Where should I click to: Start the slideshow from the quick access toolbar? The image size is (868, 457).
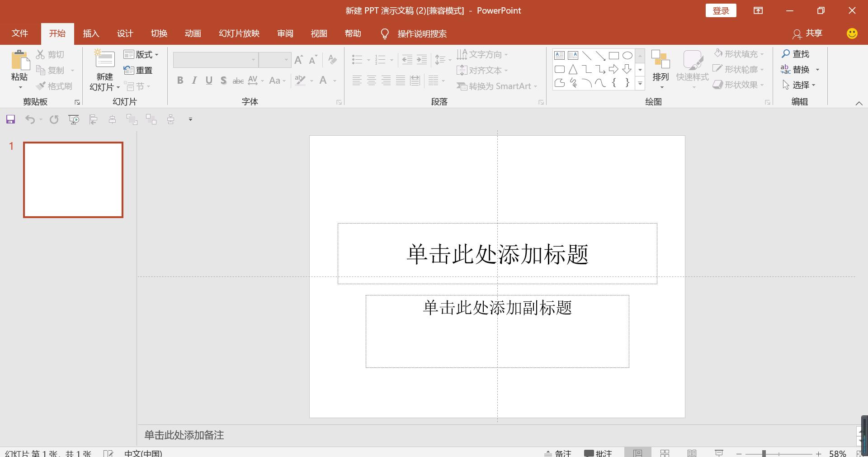(74, 119)
